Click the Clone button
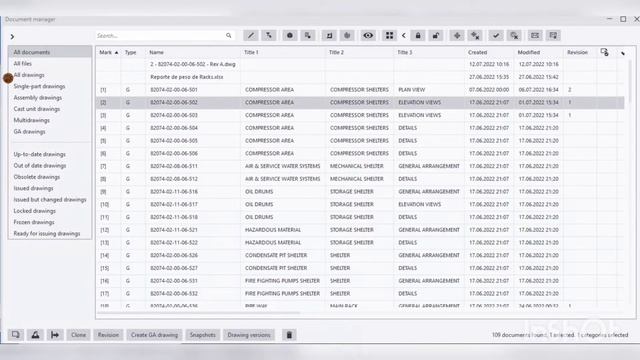Screen dimensions: 640x360 78,335
